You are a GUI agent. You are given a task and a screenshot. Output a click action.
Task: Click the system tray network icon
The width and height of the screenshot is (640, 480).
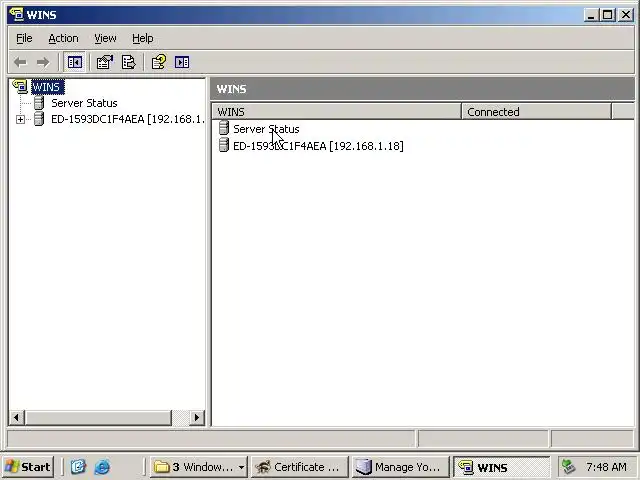(x=568, y=467)
